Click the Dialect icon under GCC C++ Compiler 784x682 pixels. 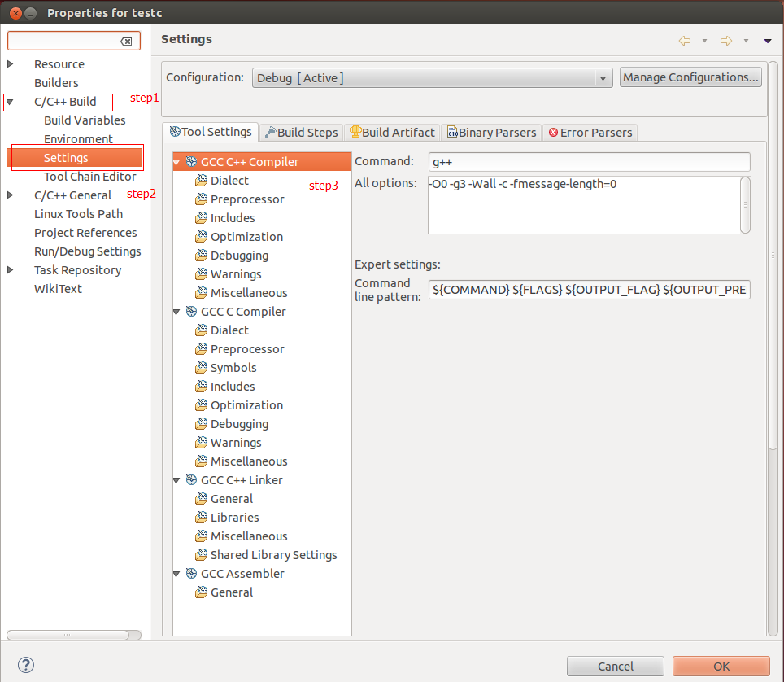(x=201, y=180)
